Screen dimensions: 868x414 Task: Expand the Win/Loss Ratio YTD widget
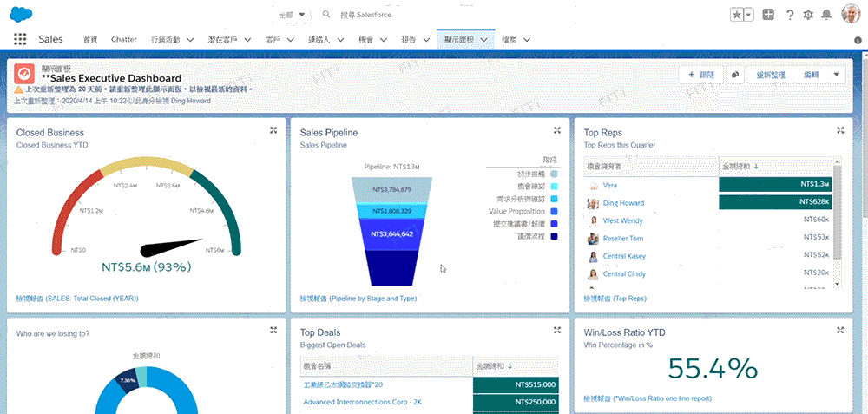(839, 330)
